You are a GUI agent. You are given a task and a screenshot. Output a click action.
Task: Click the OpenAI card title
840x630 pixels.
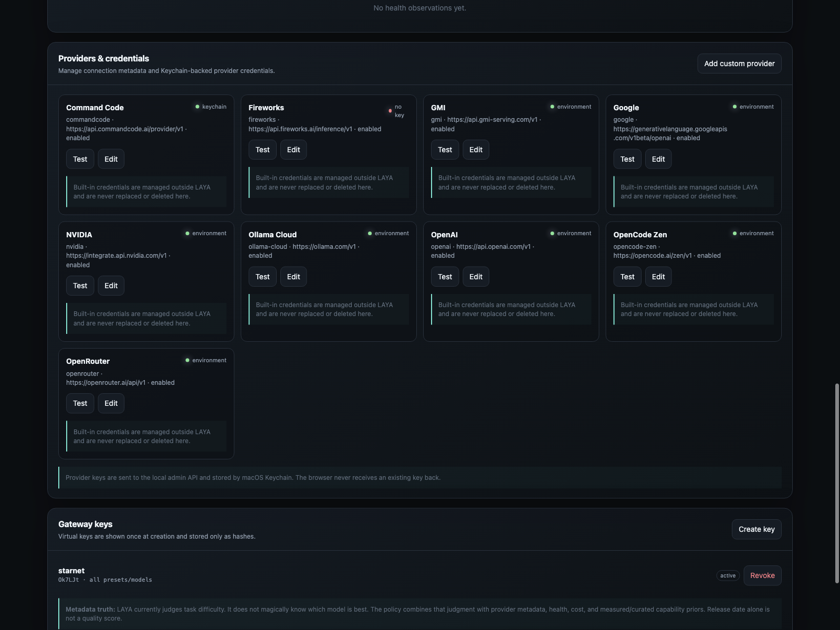[444, 235]
